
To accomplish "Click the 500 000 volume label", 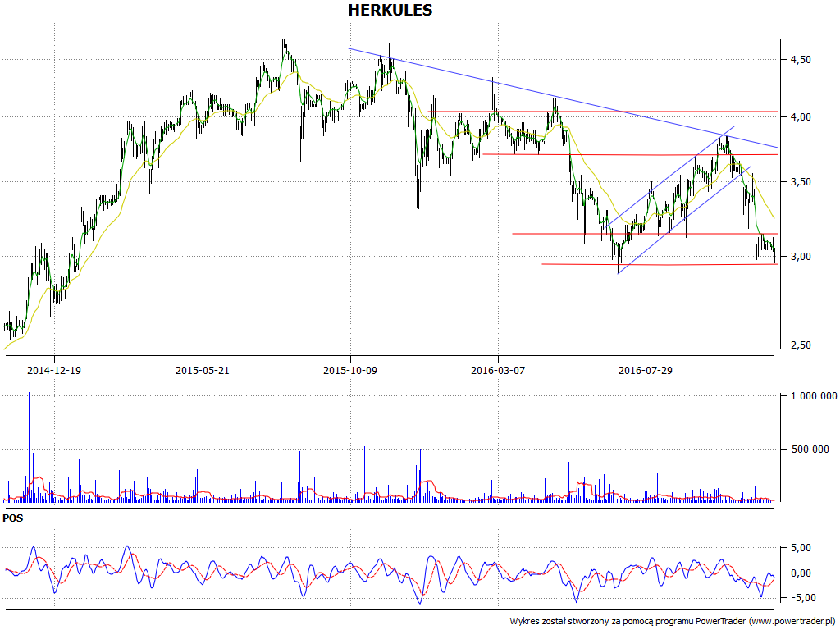I will pyautogui.click(x=810, y=449).
